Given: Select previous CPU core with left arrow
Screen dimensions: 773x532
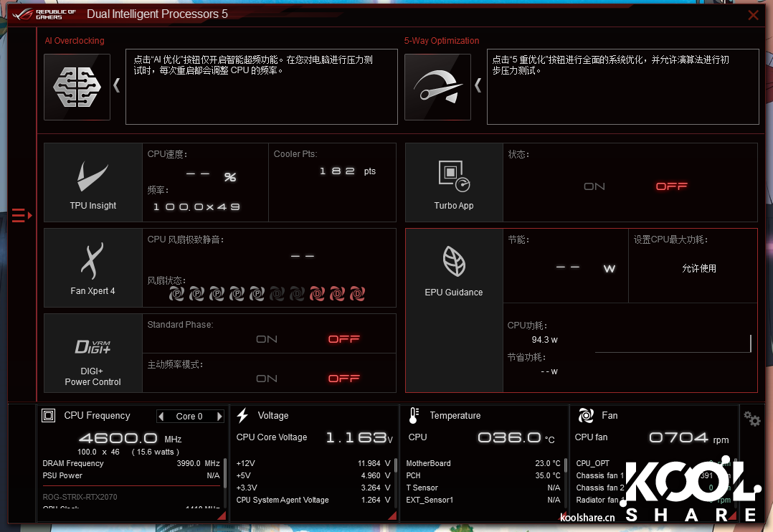Looking at the screenshot, I should (161, 417).
